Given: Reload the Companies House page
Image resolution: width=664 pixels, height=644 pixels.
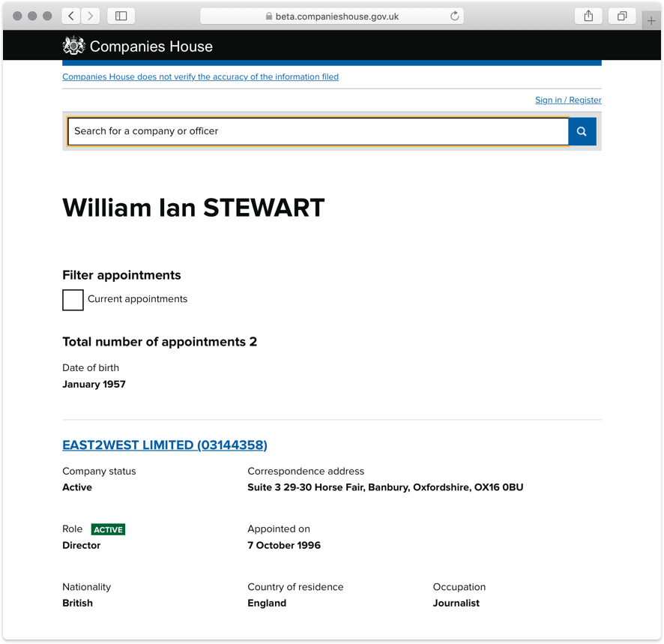Looking at the screenshot, I should 454,16.
